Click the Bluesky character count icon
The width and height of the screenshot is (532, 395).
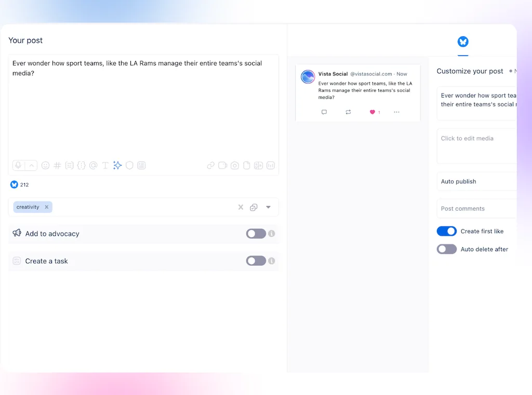14,184
